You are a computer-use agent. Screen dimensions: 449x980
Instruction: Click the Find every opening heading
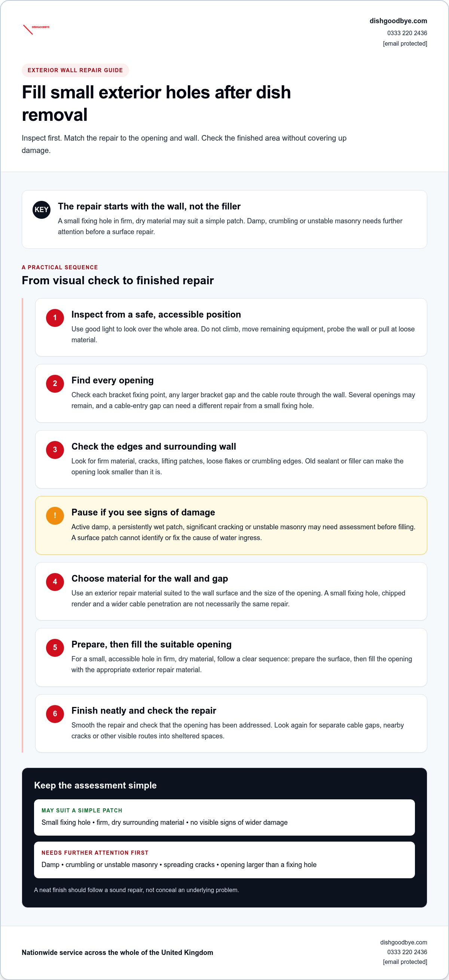tap(113, 380)
